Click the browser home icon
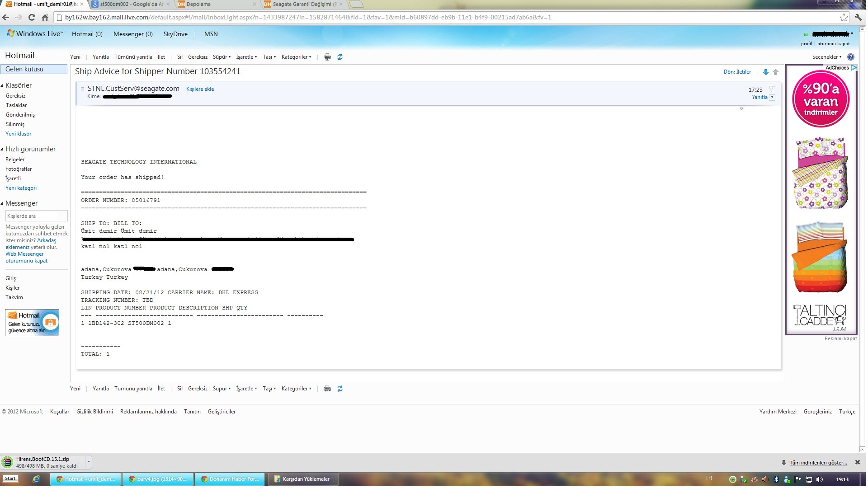868x488 pixels. [x=45, y=18]
